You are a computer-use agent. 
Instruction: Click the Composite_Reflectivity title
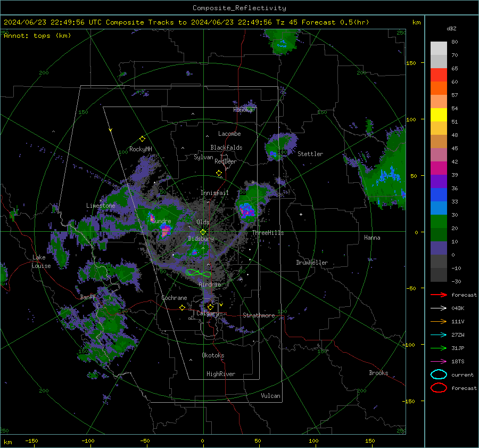point(240,8)
